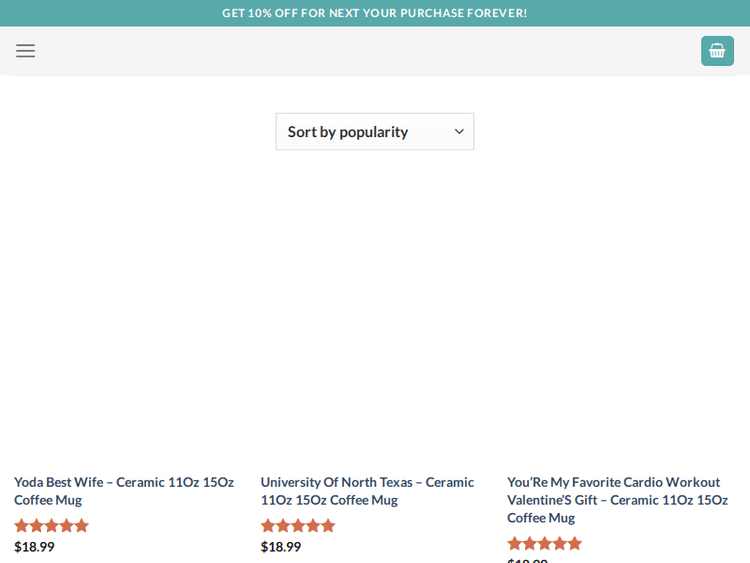Open the shopping cart basket
Screen dimensions: 750x563
717,51
